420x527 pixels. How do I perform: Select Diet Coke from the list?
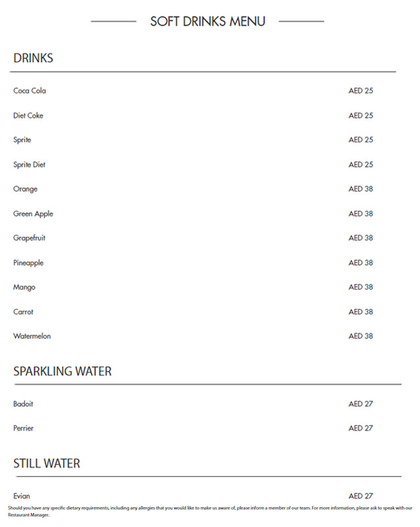pos(28,115)
